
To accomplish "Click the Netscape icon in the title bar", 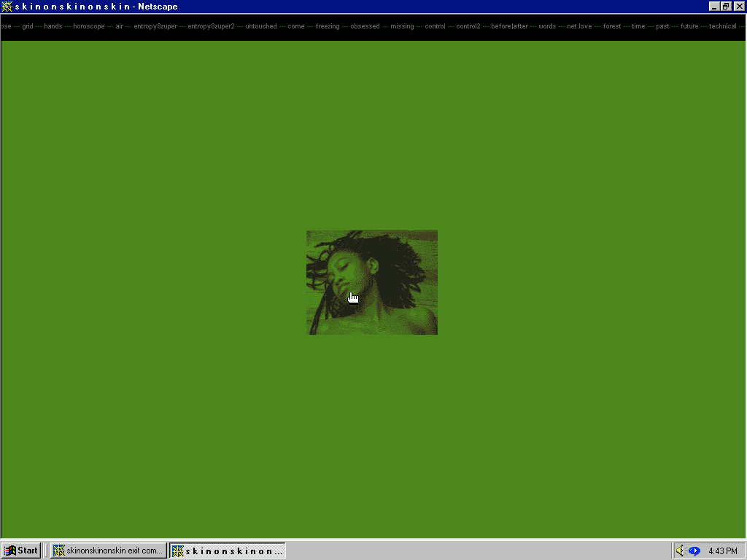I will click(x=7, y=7).
